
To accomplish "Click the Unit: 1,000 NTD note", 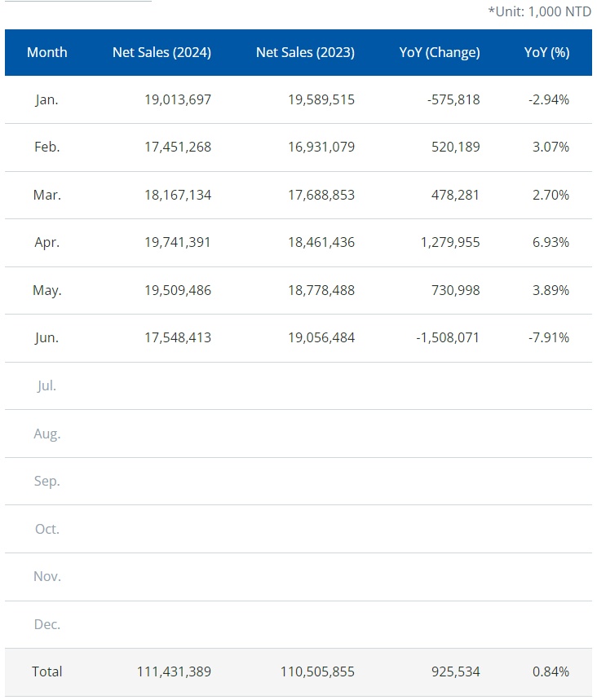I will coord(539,11).
